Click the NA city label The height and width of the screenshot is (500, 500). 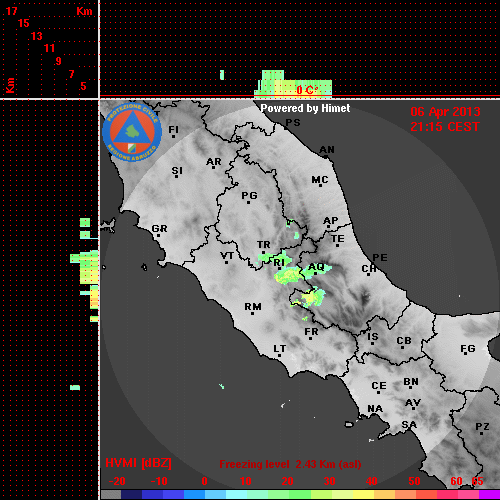pyautogui.click(x=375, y=409)
